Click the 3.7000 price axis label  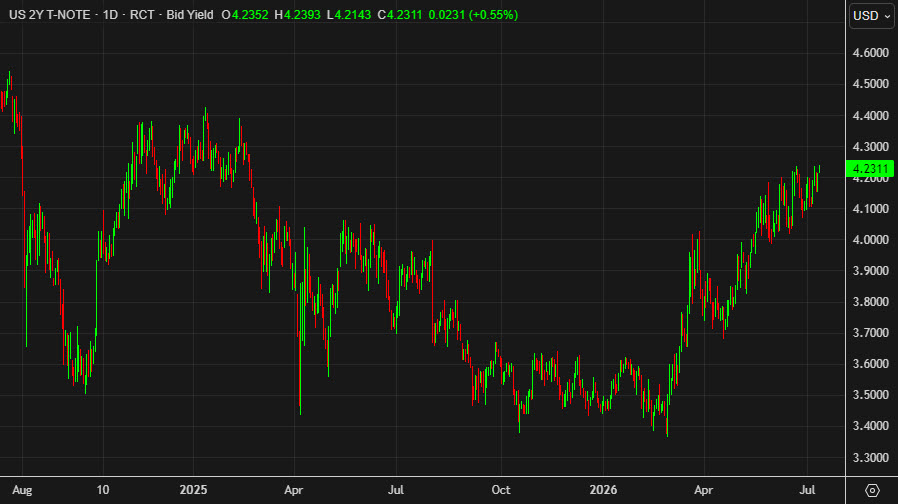click(871, 333)
